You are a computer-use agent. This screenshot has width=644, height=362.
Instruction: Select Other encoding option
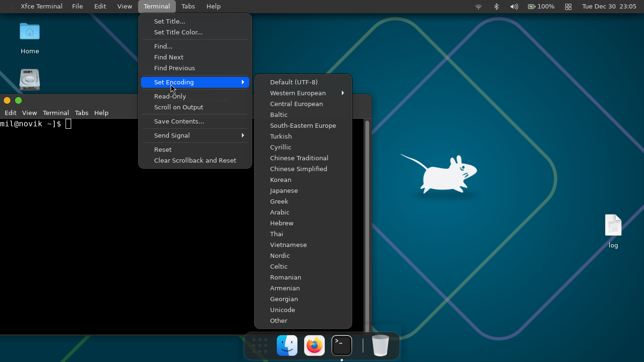pos(303,321)
